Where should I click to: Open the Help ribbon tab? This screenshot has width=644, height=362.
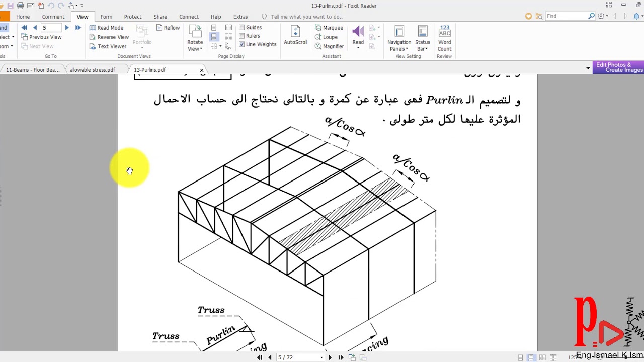point(216,17)
